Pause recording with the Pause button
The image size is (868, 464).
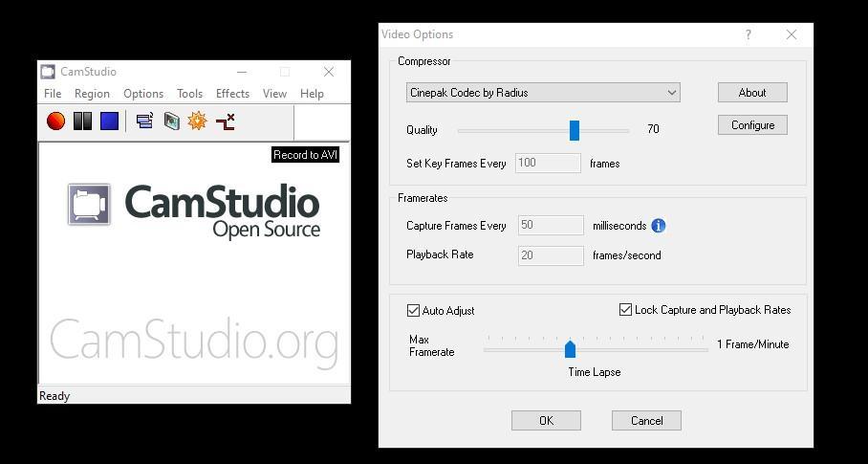82,121
